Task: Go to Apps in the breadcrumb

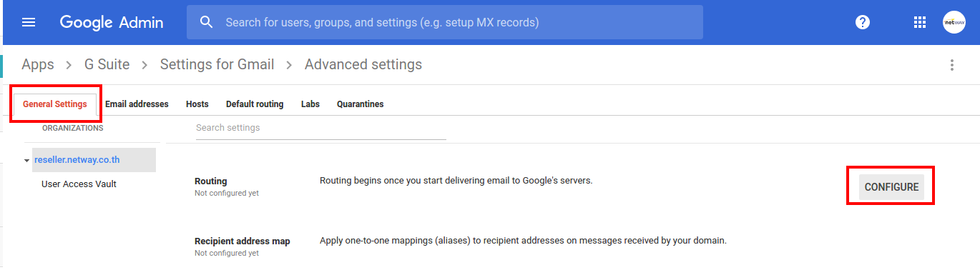Action: (x=38, y=64)
